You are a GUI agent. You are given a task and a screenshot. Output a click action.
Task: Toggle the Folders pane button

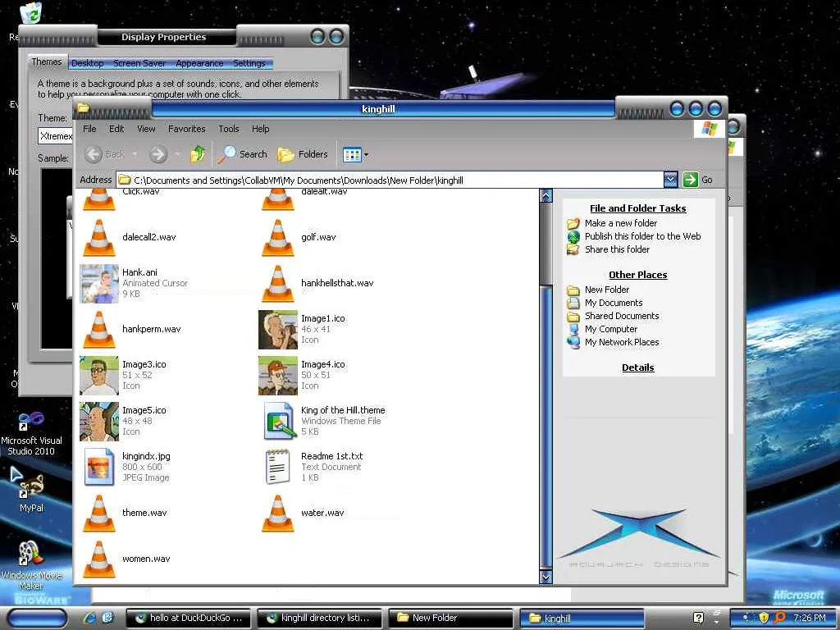click(303, 154)
